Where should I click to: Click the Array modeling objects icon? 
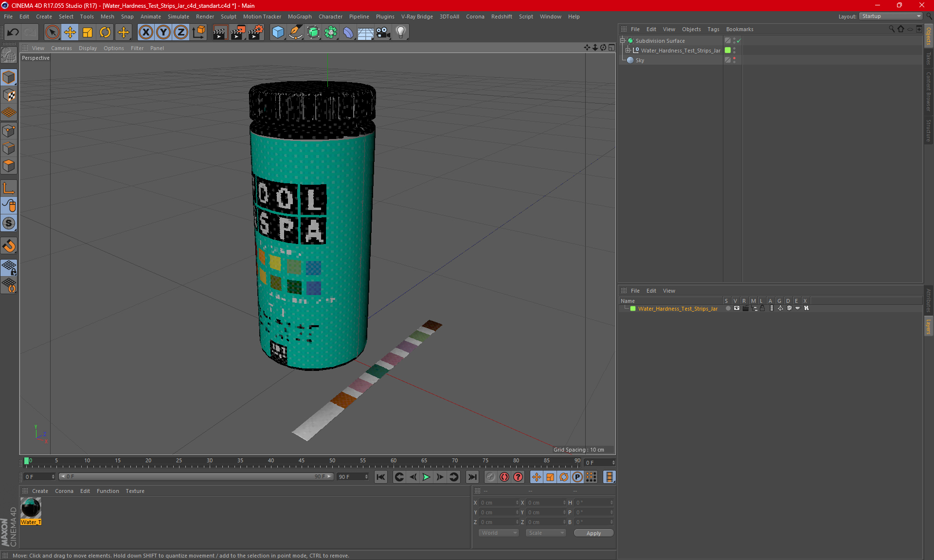pyautogui.click(x=331, y=33)
